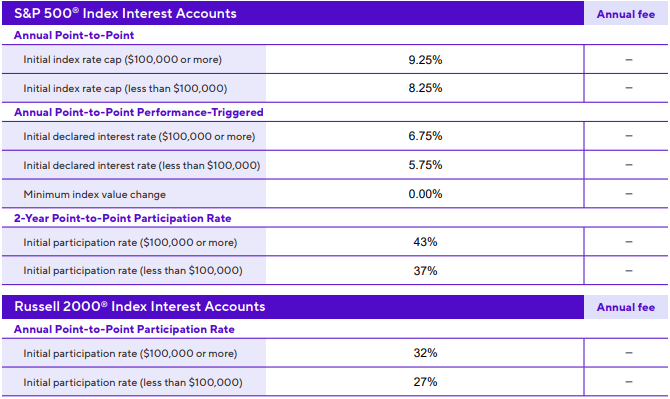Select Initial index rate cap ($100,000 or more)
This screenshot has height=399, width=670.
[123, 59]
